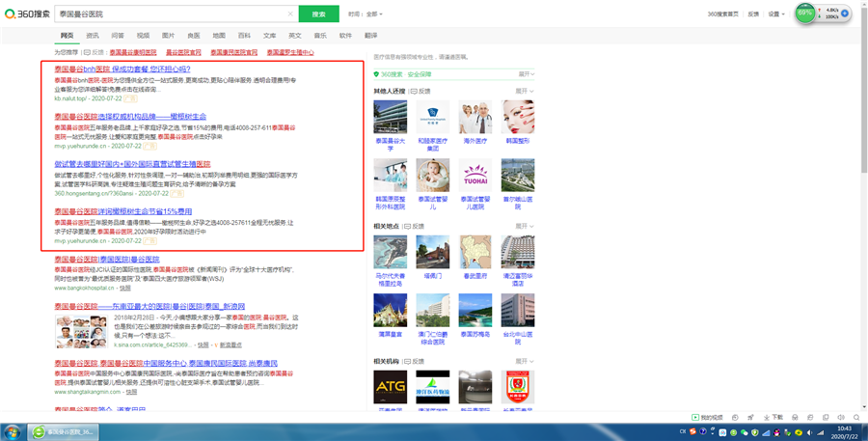Click the 反馈 link in the header
The image size is (868, 441).
tap(753, 14)
